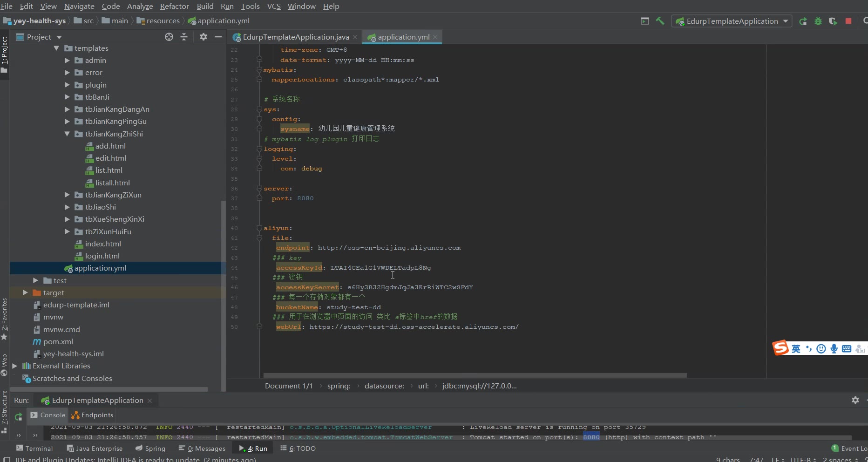Open the Messages tool window
The height and width of the screenshot is (462, 868).
click(x=202, y=448)
